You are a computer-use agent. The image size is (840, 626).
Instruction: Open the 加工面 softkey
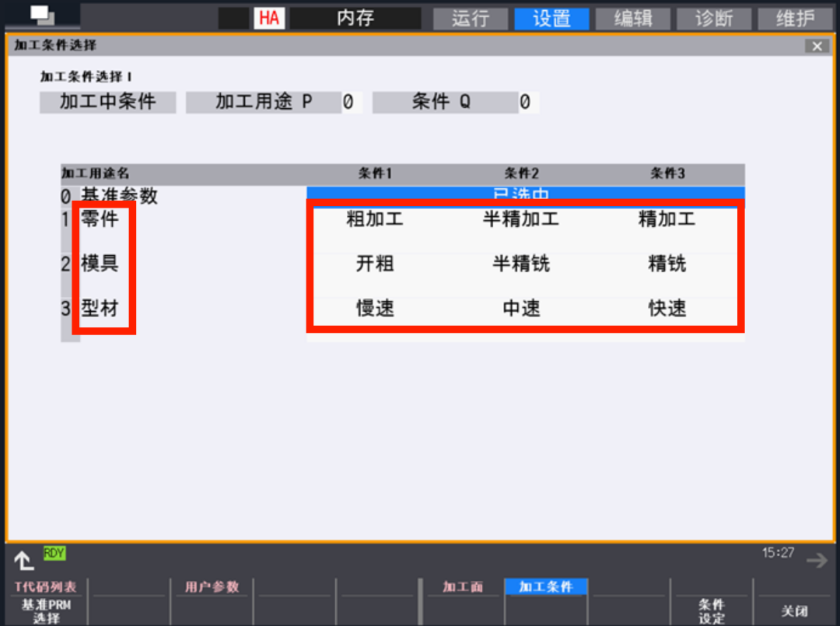[x=462, y=587]
